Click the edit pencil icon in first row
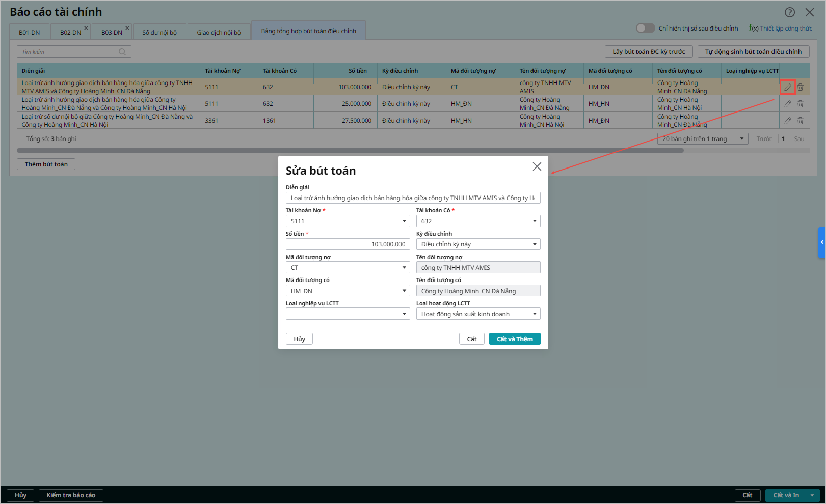 (x=787, y=87)
